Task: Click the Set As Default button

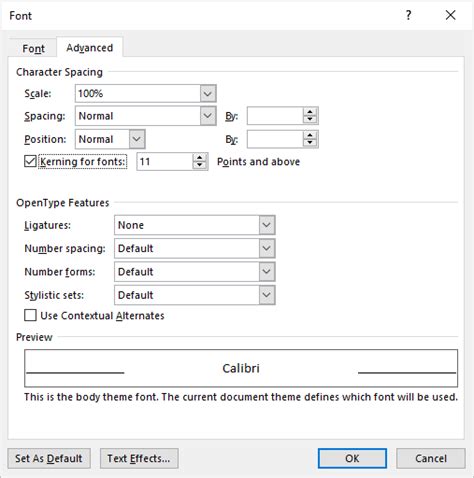Action: [49, 458]
